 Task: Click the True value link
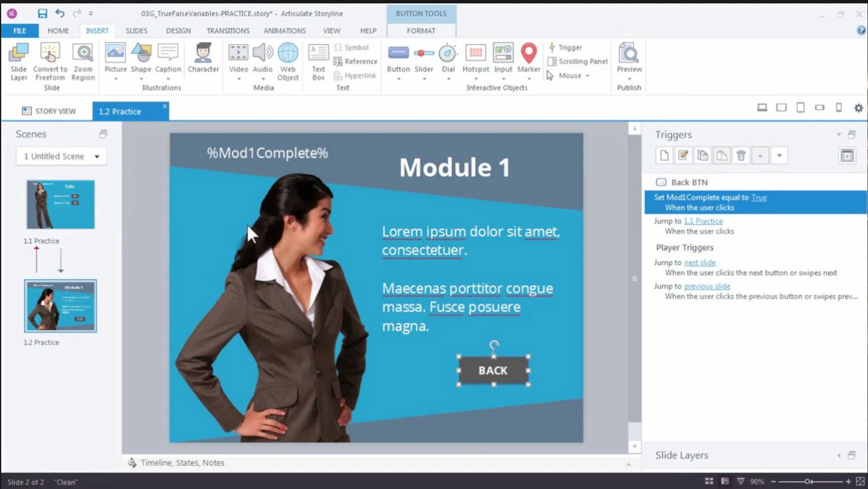tap(759, 198)
